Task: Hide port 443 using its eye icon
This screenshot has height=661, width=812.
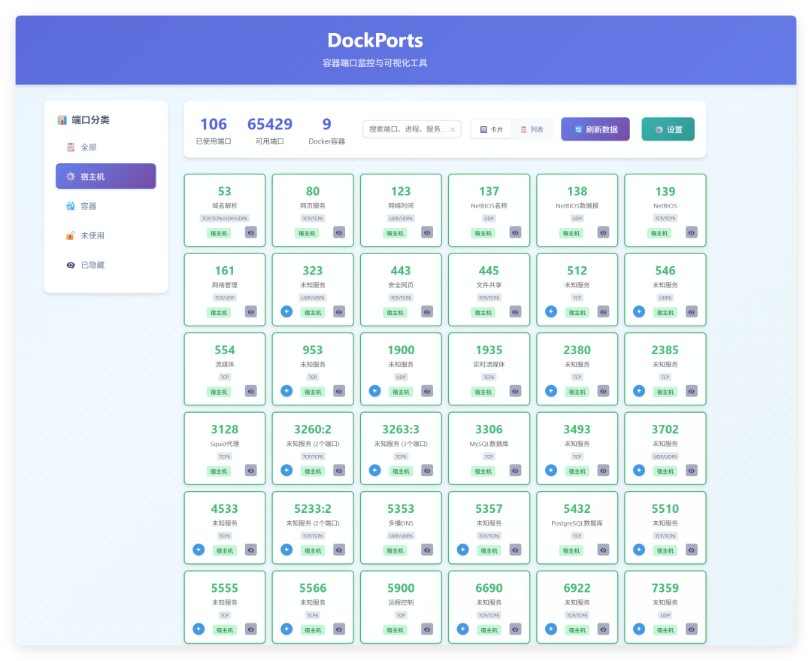Action: pos(427,312)
